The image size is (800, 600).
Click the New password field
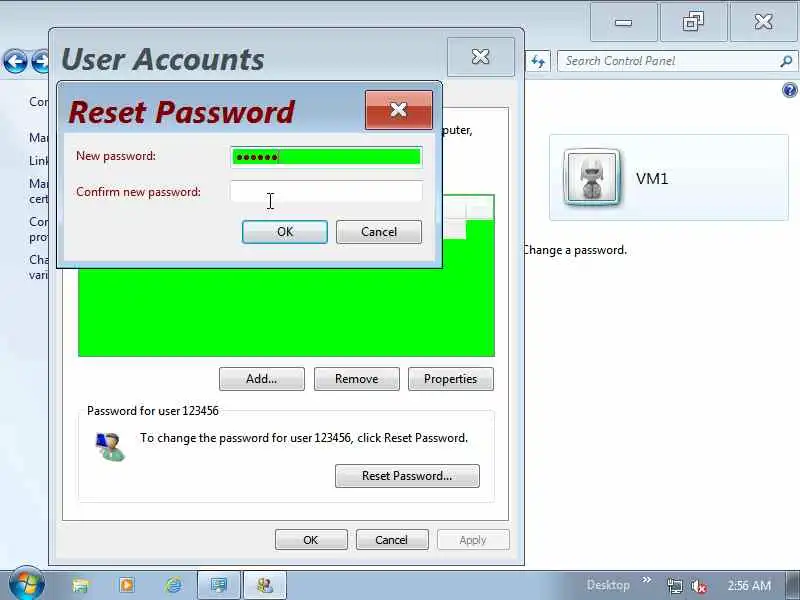(326, 157)
